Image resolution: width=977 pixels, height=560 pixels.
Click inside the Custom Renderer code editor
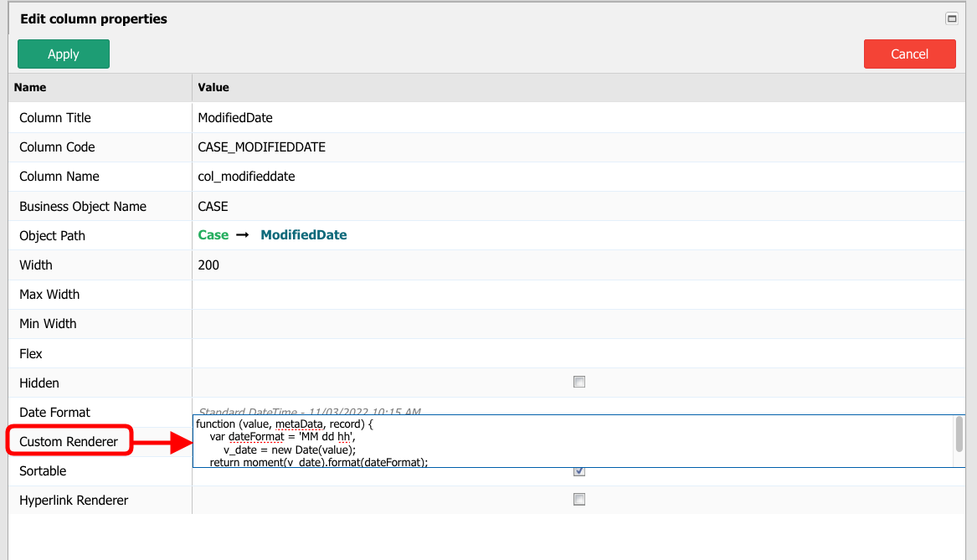502,439
